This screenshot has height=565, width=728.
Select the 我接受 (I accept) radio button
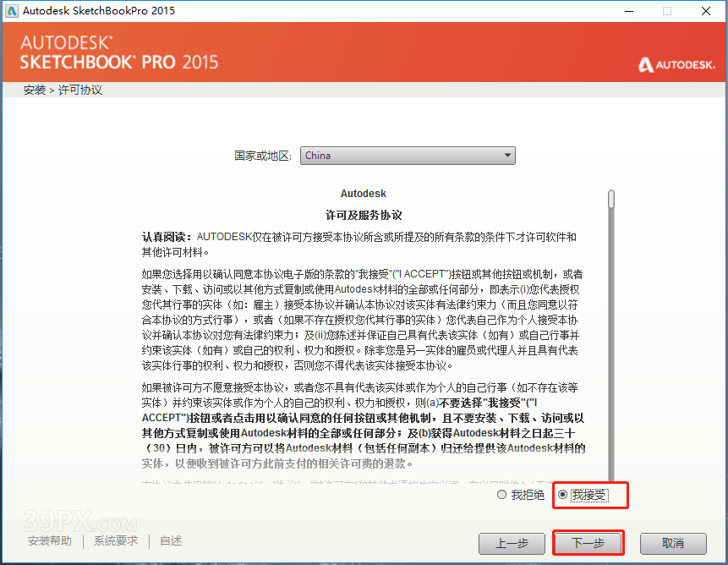click(x=562, y=495)
